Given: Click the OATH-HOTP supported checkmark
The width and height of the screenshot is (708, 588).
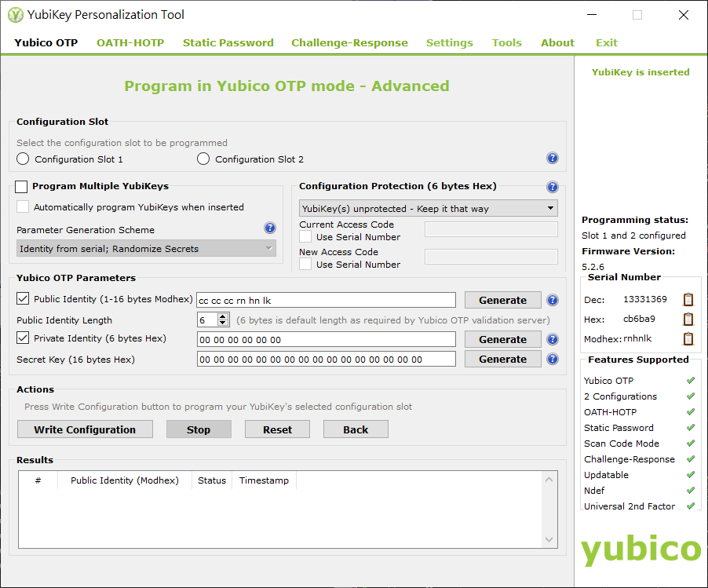Looking at the screenshot, I should click(x=691, y=411).
